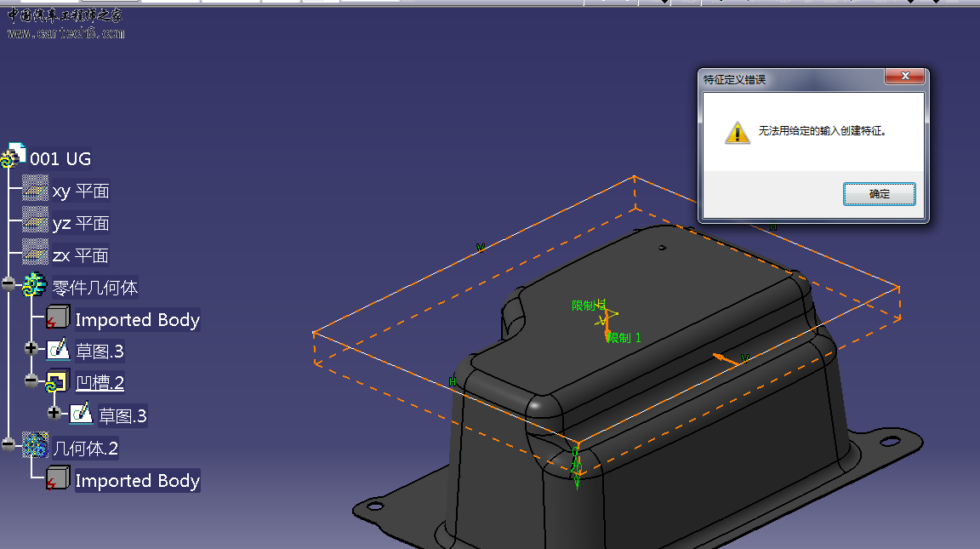
Task: Click Imported Body solid icon under 零件几何体
Action: (x=58, y=317)
